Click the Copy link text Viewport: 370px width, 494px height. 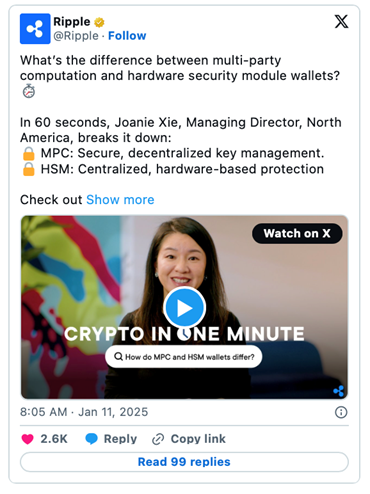(x=198, y=439)
